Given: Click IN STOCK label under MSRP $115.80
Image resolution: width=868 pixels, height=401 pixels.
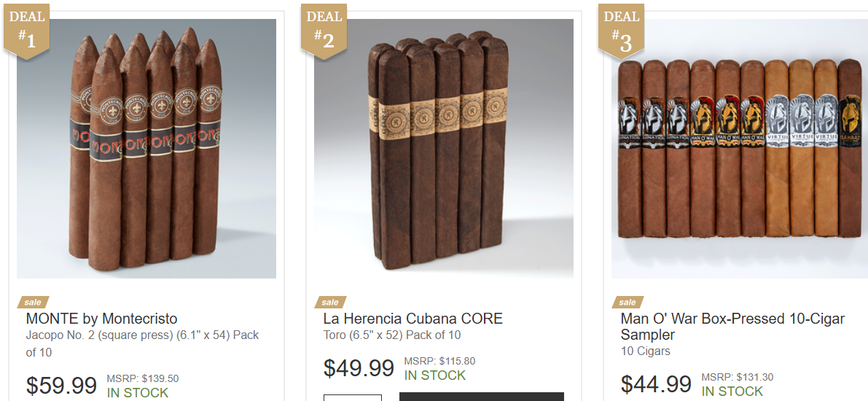Looking at the screenshot, I should coord(435,375).
